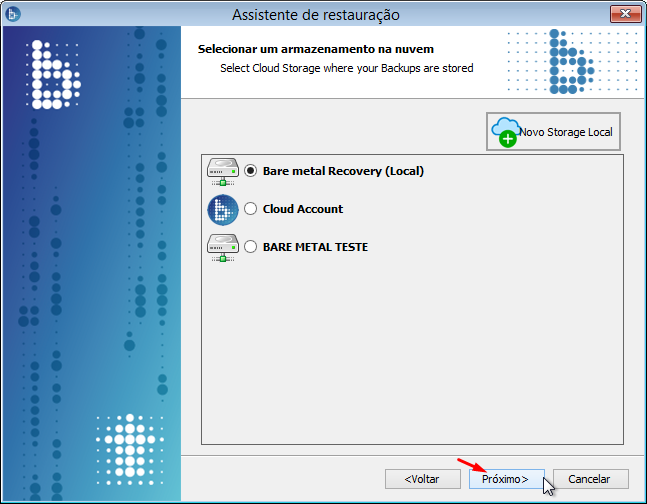
Task: Click the Select Cloud Storage subtitle text
Action: click(x=347, y=68)
